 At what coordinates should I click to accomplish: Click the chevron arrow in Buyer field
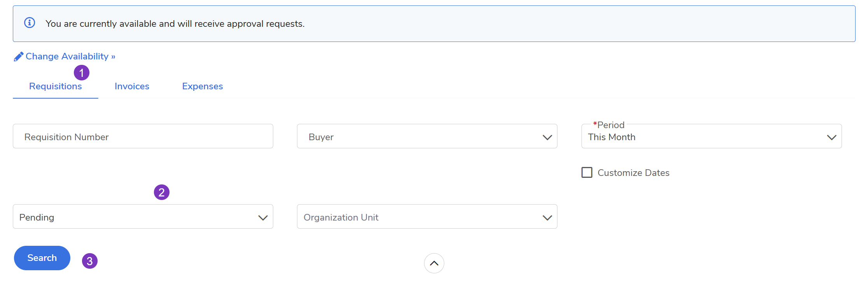tap(547, 137)
